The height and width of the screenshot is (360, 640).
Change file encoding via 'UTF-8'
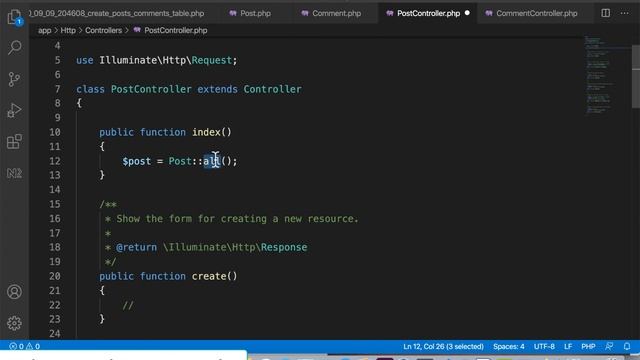tap(544, 347)
